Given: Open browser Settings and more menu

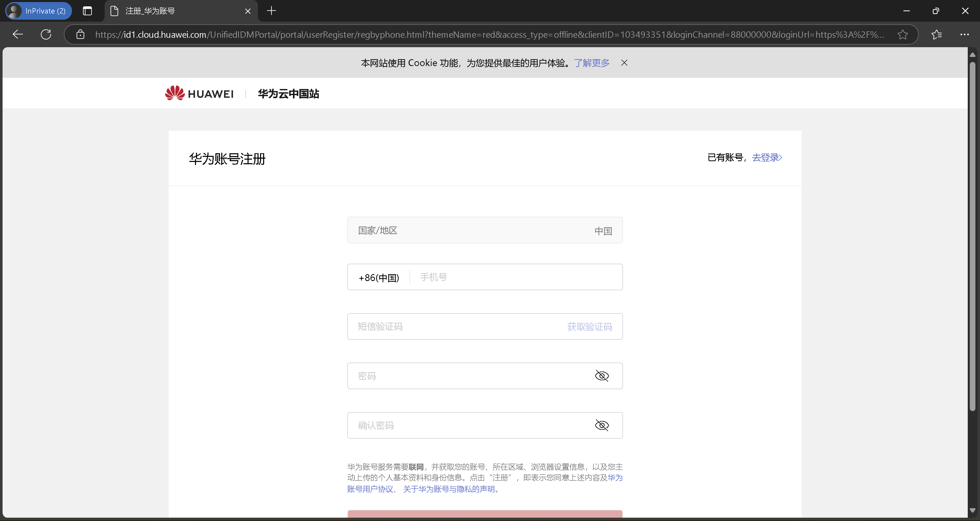Looking at the screenshot, I should [x=964, y=35].
